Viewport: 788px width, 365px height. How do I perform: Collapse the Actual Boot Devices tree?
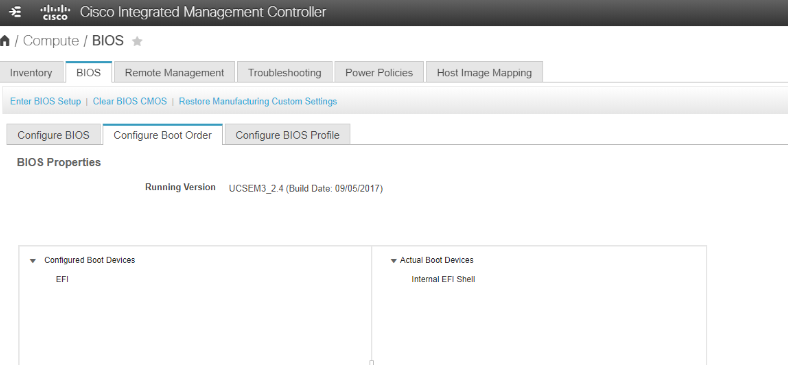[x=393, y=260]
